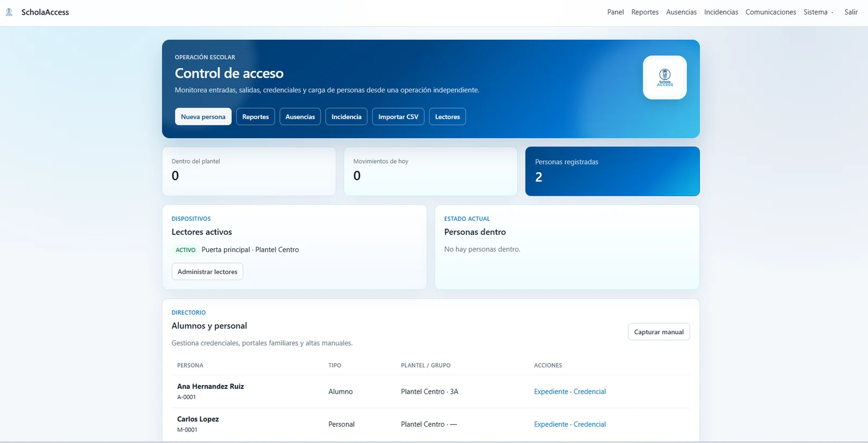Viewport: 868px width, 443px height.
Task: Click the ScholaAccess logo icon in navbar
Action: 9,12
